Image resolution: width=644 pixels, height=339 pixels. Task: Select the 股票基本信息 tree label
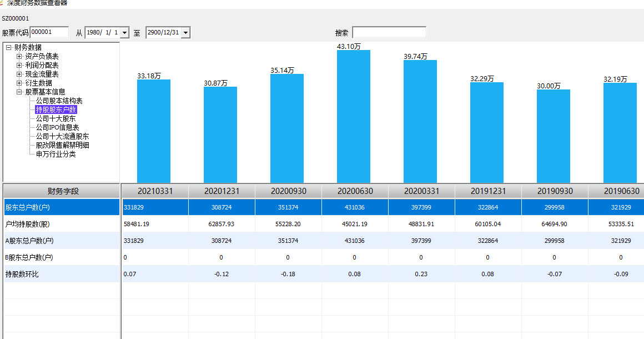click(x=45, y=92)
